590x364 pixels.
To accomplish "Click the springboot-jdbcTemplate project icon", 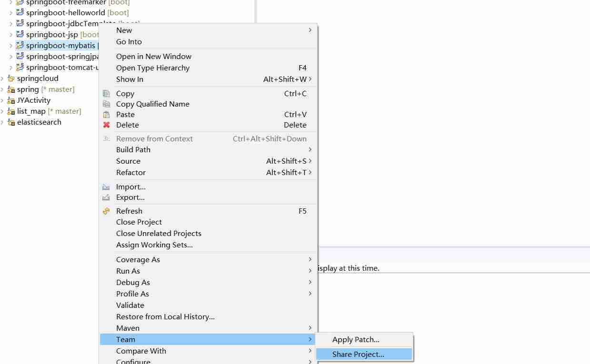I will (x=20, y=23).
